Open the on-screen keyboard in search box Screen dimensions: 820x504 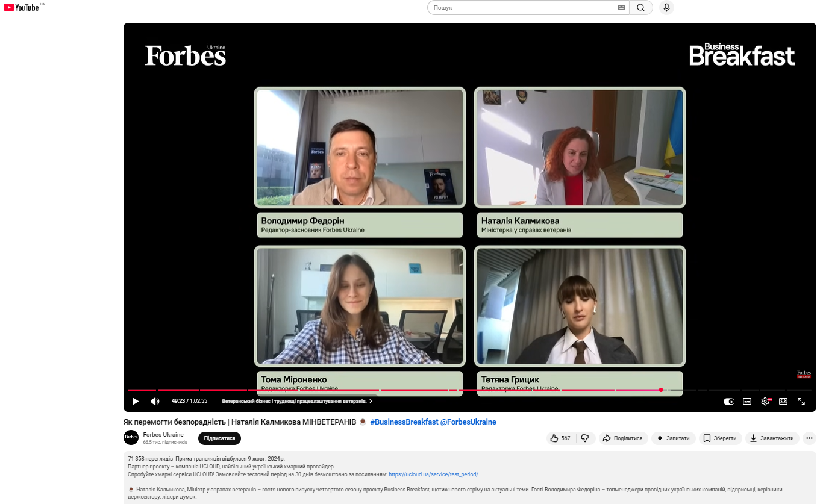click(621, 8)
